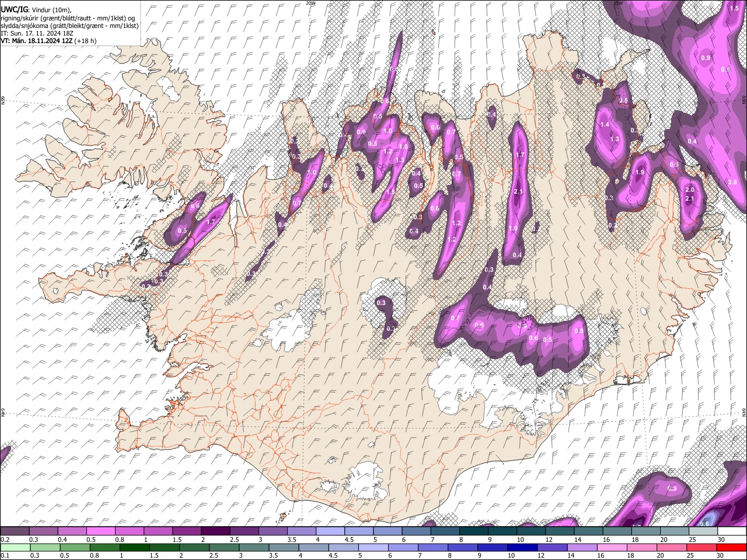747x560 pixels.
Task: Click the 1.4 snowfall value on the map
Action: point(605,125)
